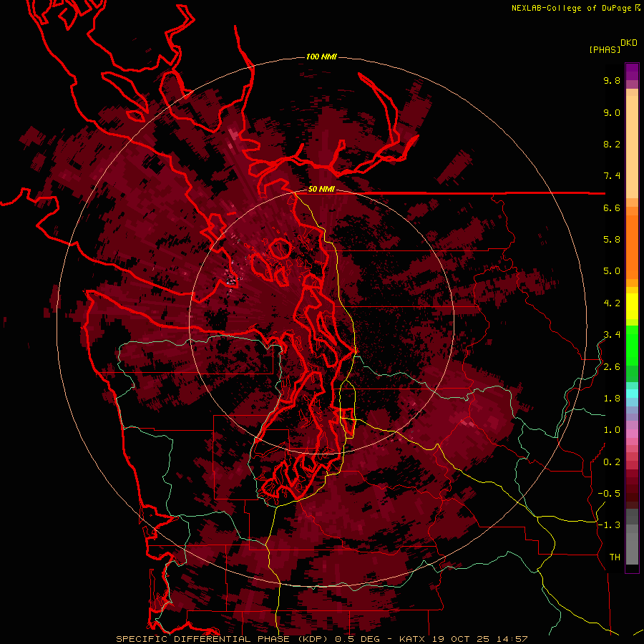Click the 14:57 timestamp in the caption
This screenshot has width=644, height=644.
(512, 639)
